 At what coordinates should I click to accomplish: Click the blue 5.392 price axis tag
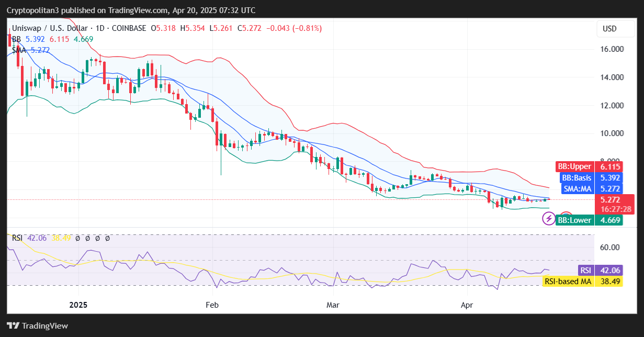pyautogui.click(x=610, y=177)
